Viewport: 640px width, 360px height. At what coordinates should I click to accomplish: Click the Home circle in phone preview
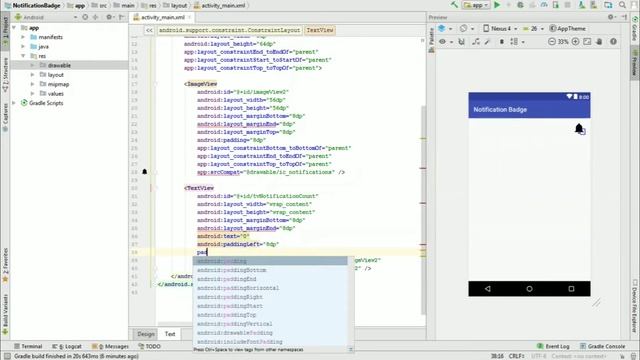point(529,289)
